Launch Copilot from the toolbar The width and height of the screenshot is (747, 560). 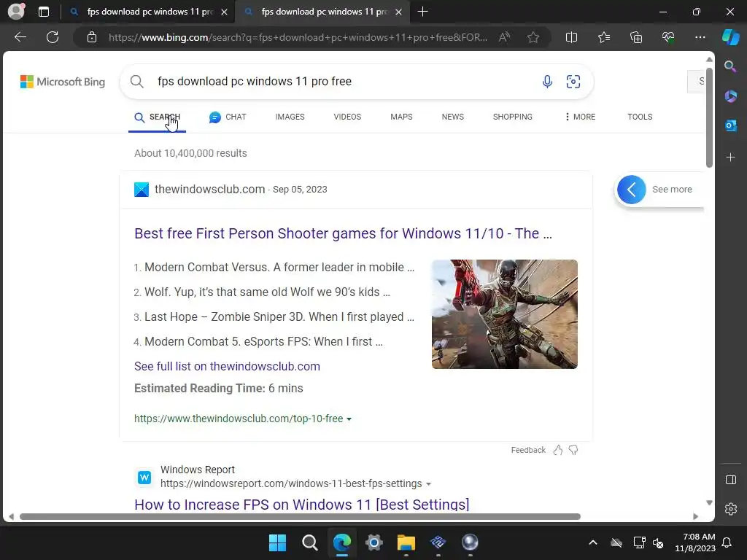click(731, 37)
